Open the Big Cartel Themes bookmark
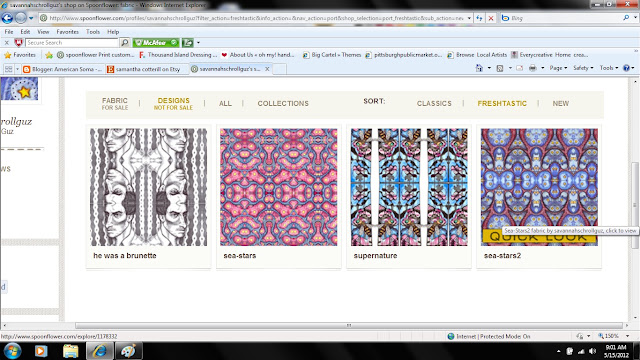640x360 pixels. (332, 55)
